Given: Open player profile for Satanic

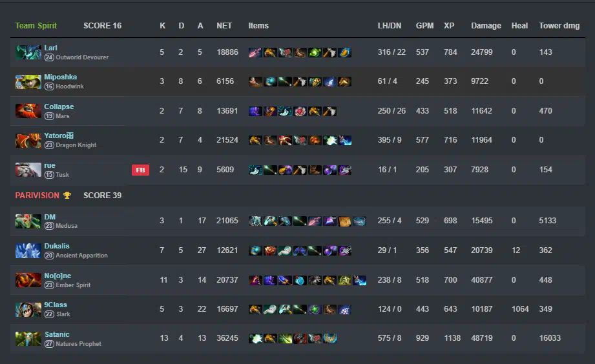Looking at the screenshot, I should point(57,334).
